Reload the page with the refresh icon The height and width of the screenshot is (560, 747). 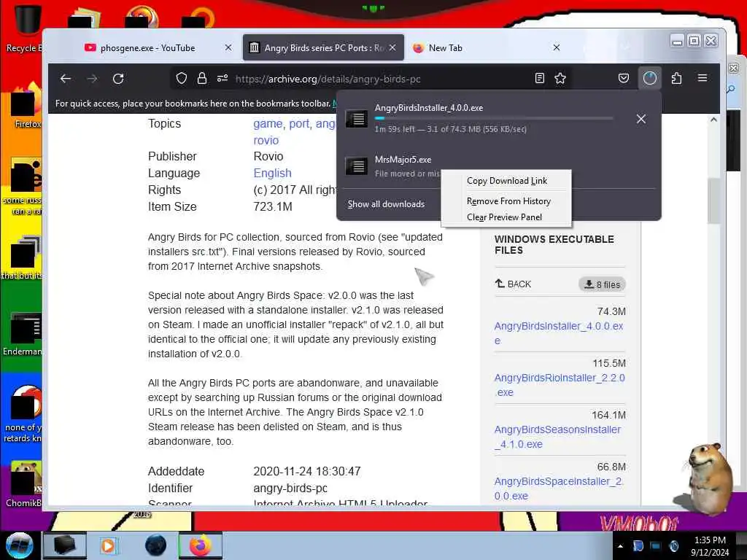coord(118,79)
